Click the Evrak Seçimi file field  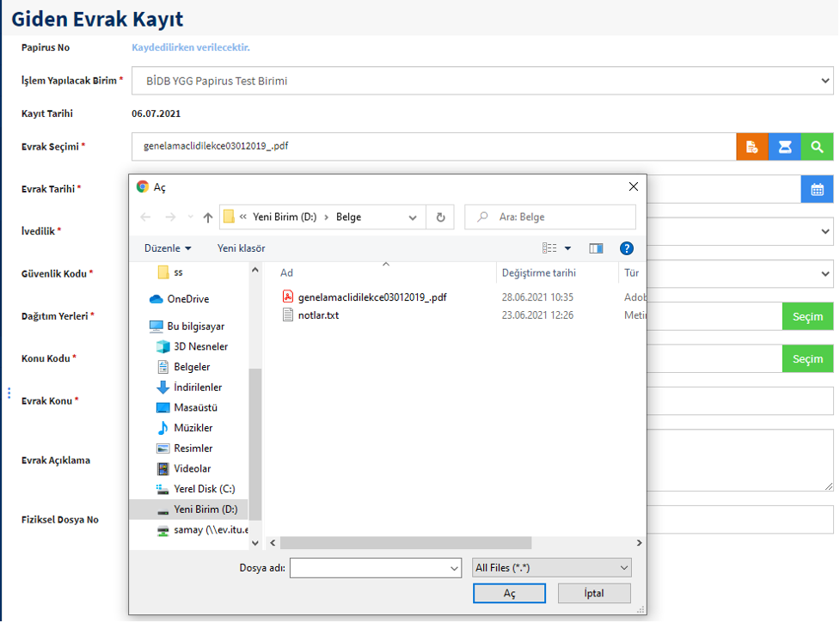click(434, 147)
